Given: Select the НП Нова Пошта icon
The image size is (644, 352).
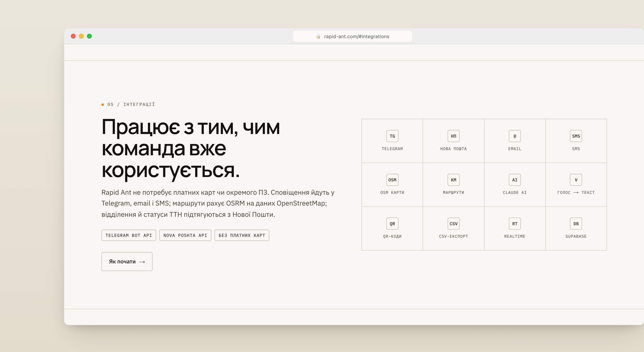Looking at the screenshot, I should tap(453, 136).
